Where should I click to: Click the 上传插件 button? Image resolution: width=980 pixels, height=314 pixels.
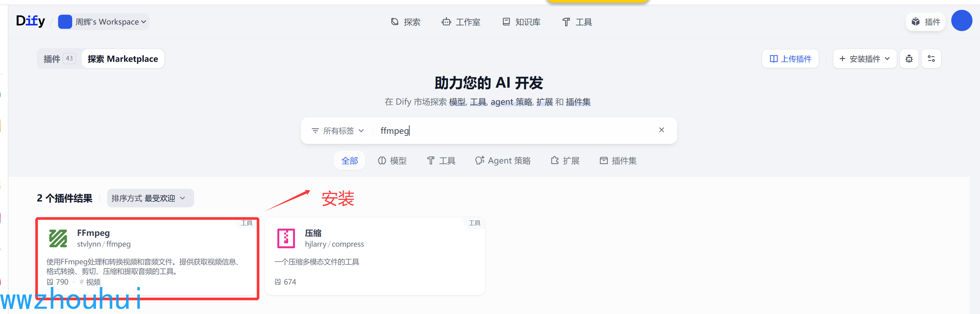[x=790, y=59]
